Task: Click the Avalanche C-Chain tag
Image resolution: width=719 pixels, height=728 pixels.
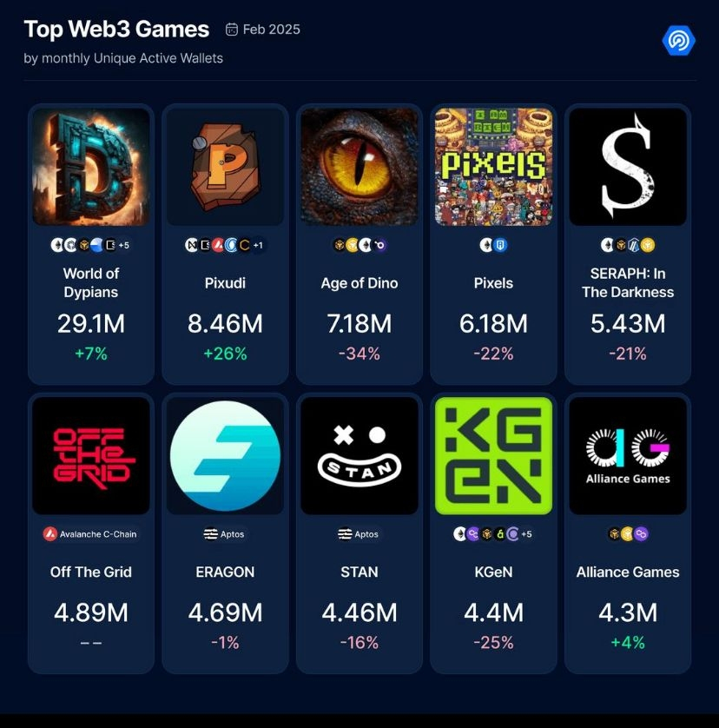Action: tap(91, 534)
